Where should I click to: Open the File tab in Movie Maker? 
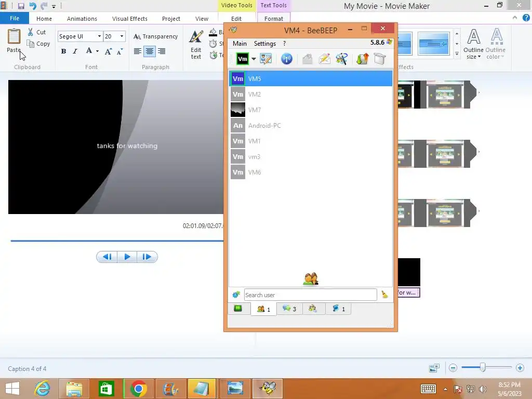(x=14, y=18)
